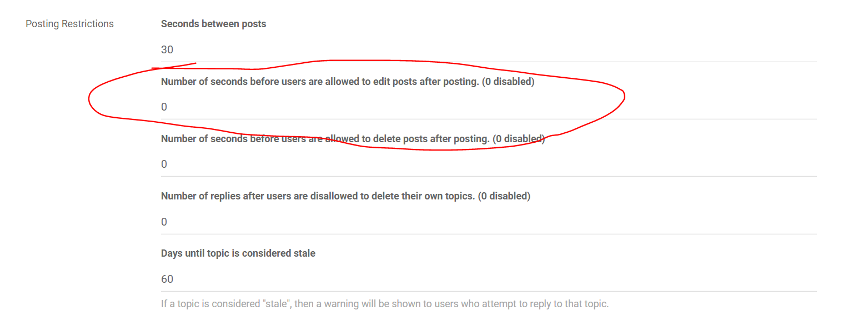Click the replies before topic deletion disallowed input
The image size is (868, 325).
(389, 221)
